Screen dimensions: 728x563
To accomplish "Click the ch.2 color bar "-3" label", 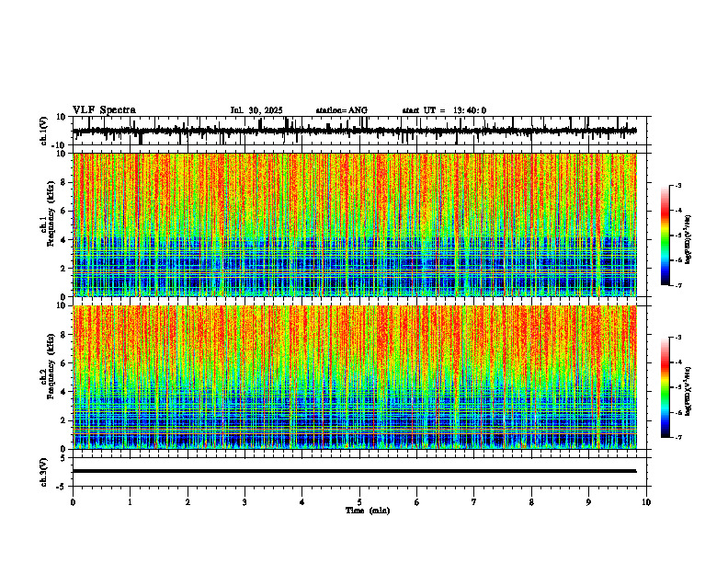I will pyautogui.click(x=678, y=338).
